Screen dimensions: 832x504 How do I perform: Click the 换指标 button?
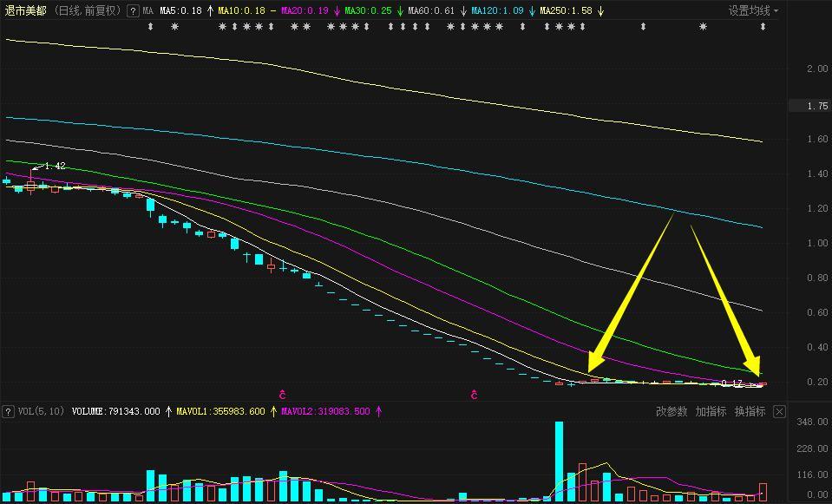tap(750, 411)
